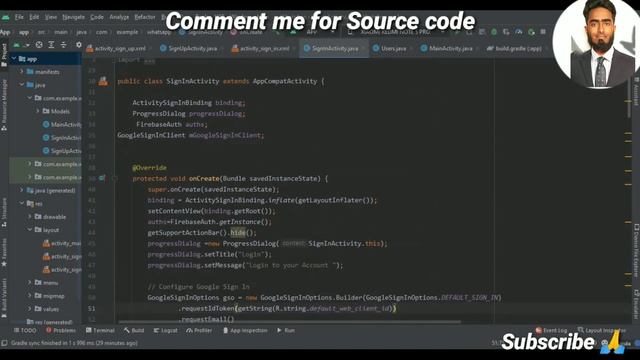Viewport: 640px width, 360px height.
Task: Collapse the res folder
Action: click(22, 203)
